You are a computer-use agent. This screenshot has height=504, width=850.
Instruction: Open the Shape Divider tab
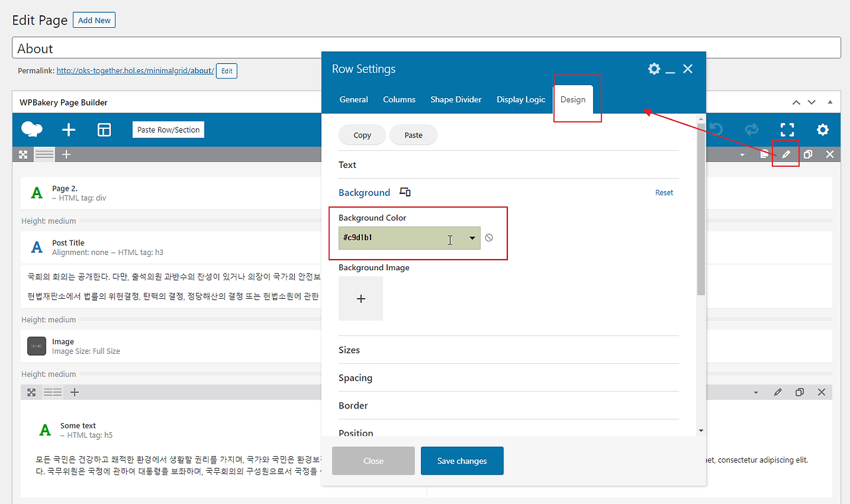coord(456,100)
